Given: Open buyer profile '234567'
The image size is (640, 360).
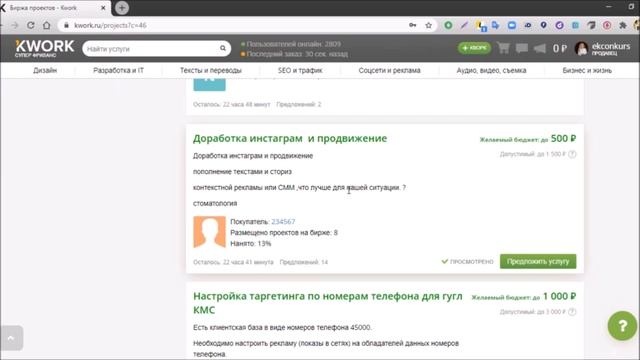Looking at the screenshot, I should click(x=283, y=222).
